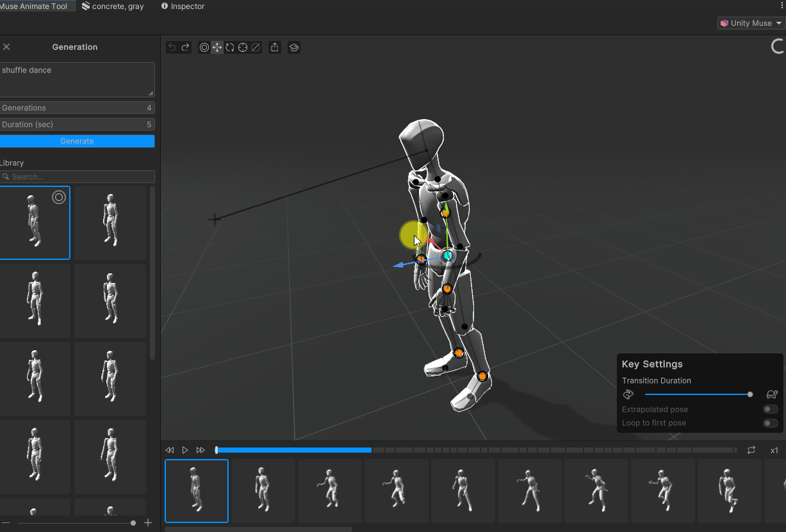786x532 pixels.
Task: Select the third-row left library thumbnail
Action: click(x=35, y=379)
